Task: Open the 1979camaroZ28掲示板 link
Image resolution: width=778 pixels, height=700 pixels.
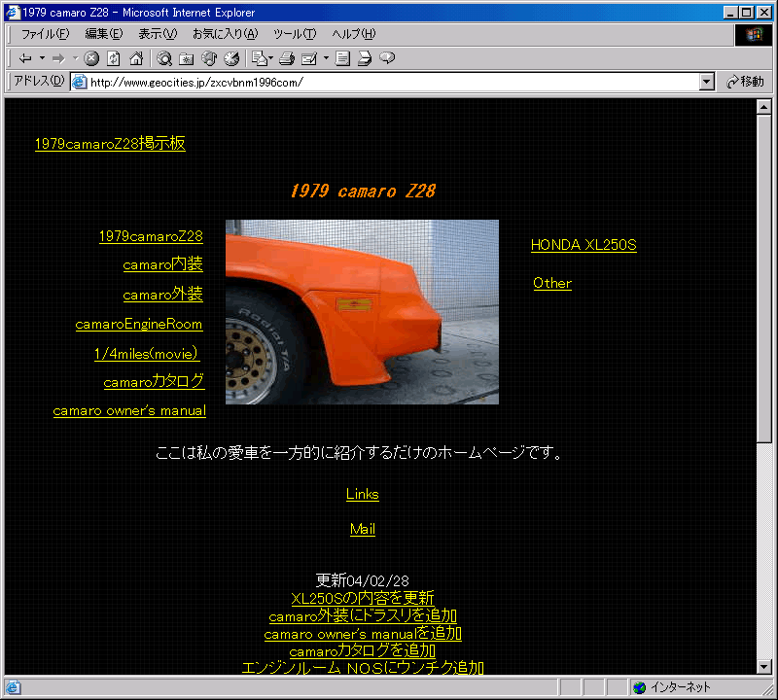Action: point(110,143)
